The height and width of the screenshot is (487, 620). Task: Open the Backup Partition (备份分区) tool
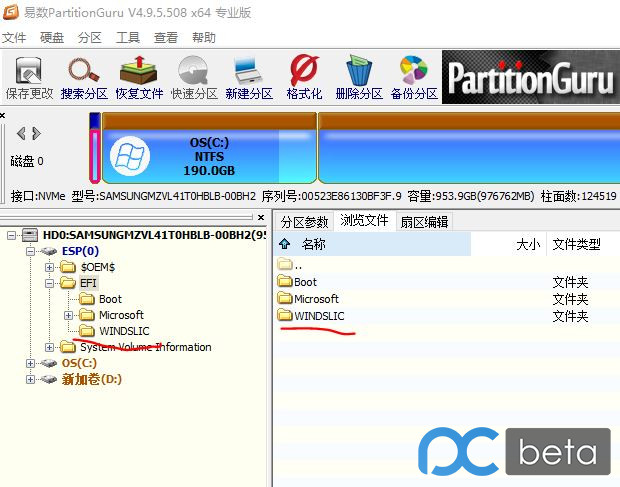tap(414, 77)
